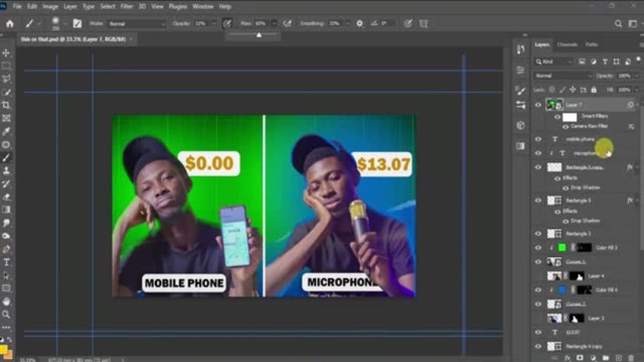Open the Filter menu
The image size is (644, 362).
(126, 6)
